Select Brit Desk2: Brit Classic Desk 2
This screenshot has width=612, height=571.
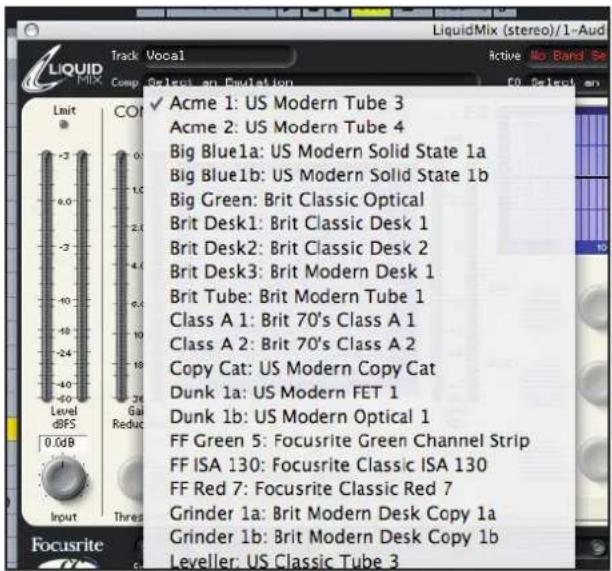359,248
